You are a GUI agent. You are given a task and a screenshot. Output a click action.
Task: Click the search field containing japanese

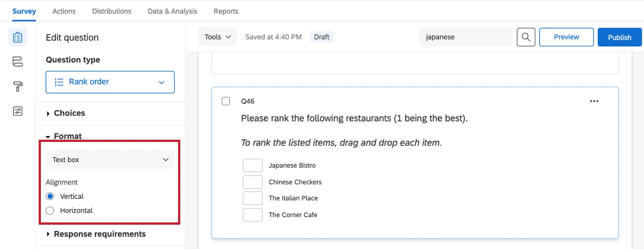[x=465, y=37]
